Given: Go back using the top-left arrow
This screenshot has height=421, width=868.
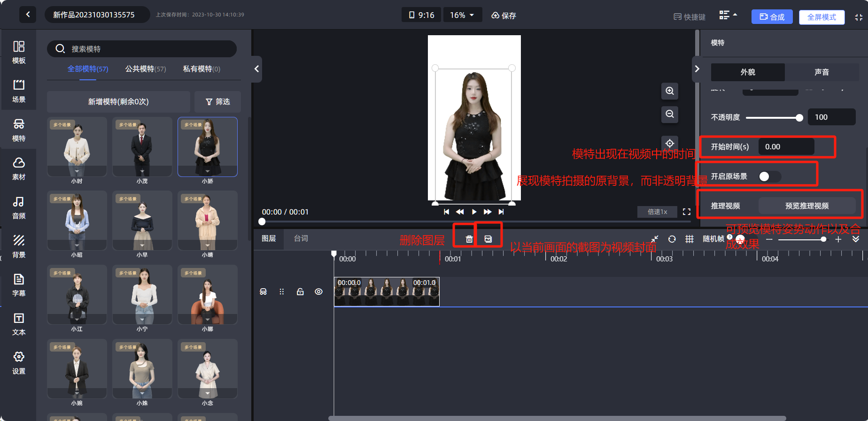Looking at the screenshot, I should (28, 15).
